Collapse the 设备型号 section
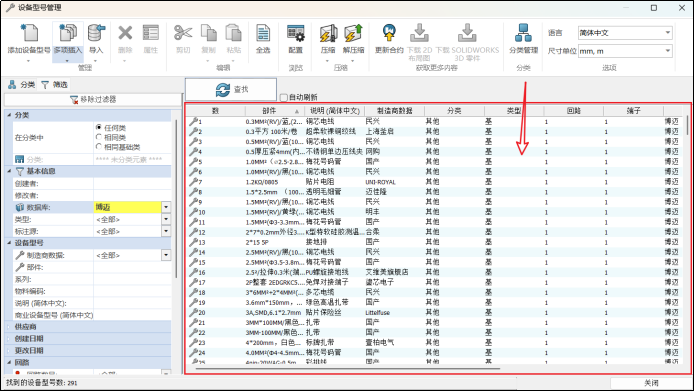 tap(9, 243)
